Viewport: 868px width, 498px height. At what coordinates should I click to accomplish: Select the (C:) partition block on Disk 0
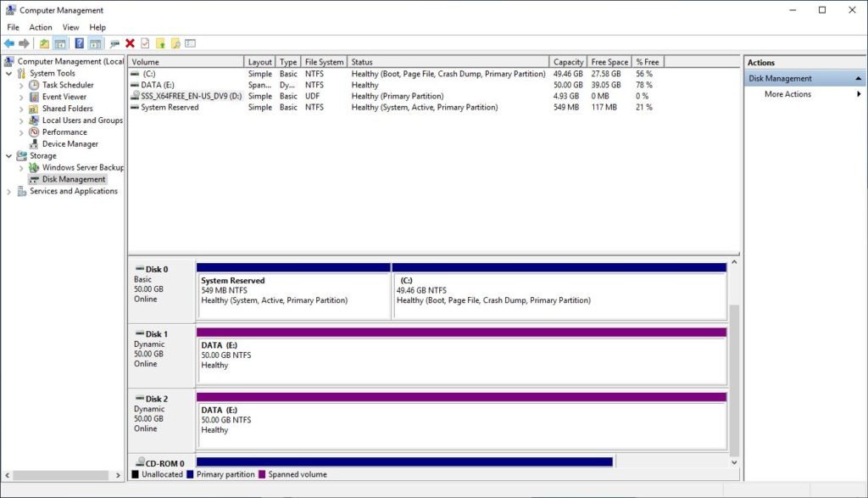[559, 291]
